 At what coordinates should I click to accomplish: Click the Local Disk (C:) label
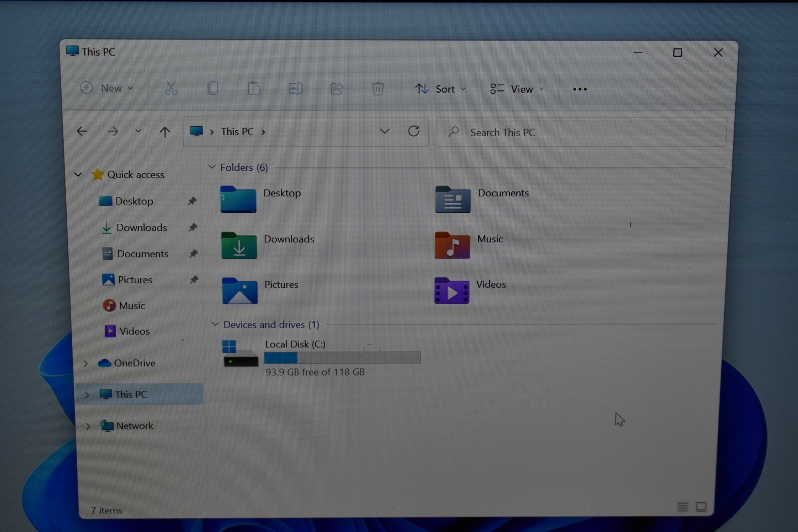pos(295,344)
